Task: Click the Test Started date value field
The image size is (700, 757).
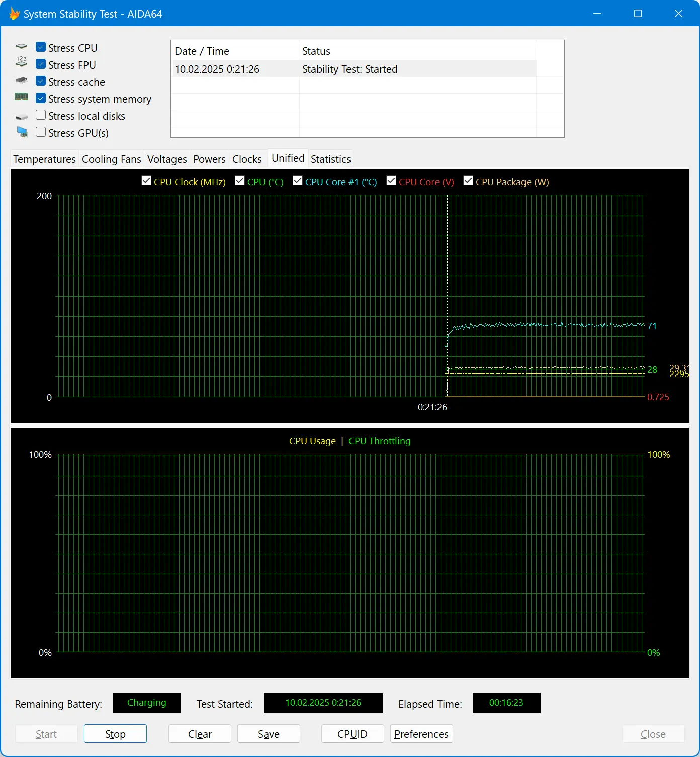Action: point(323,703)
